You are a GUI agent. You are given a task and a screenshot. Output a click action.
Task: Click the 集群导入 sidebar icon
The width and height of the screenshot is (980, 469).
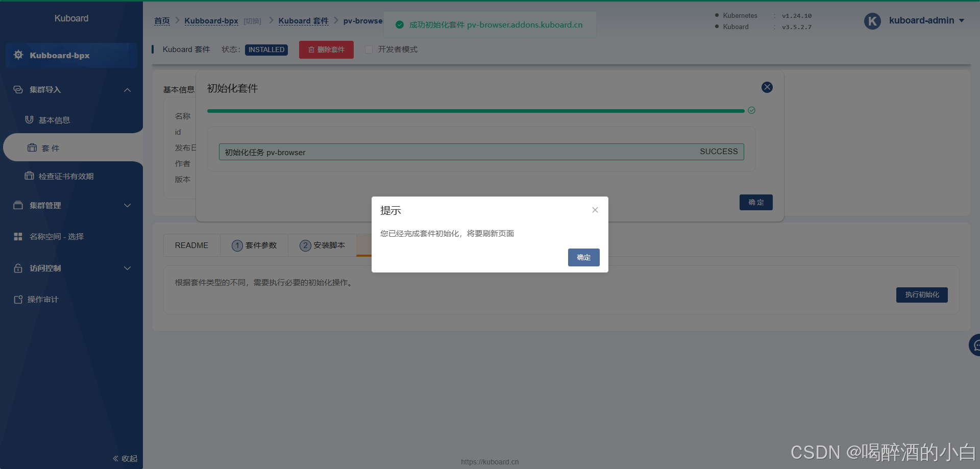(18, 89)
